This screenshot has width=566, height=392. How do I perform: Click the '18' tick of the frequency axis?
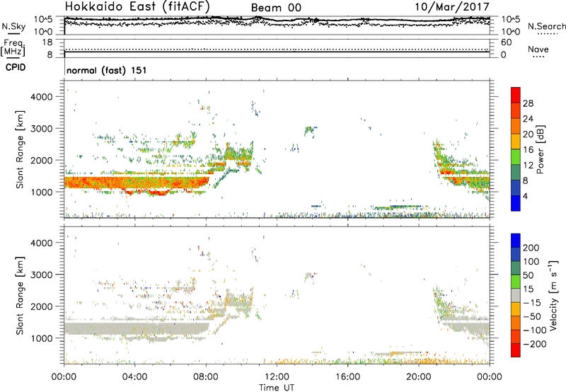point(47,42)
